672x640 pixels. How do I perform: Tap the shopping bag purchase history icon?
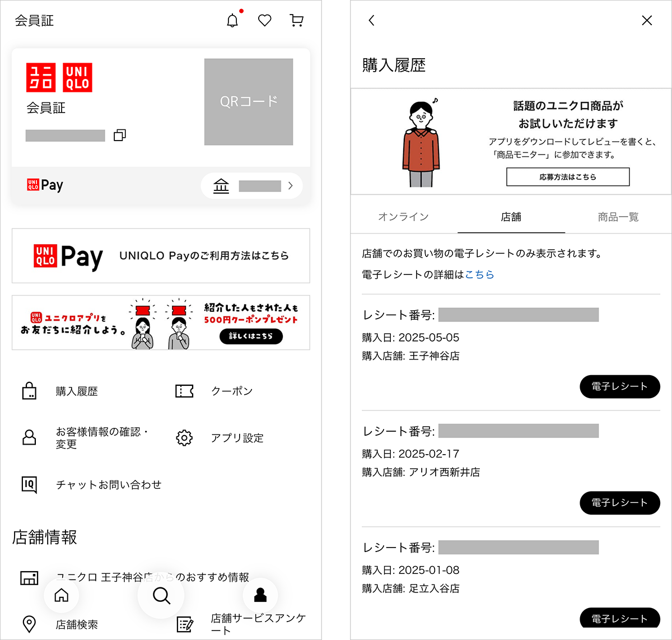coord(29,391)
